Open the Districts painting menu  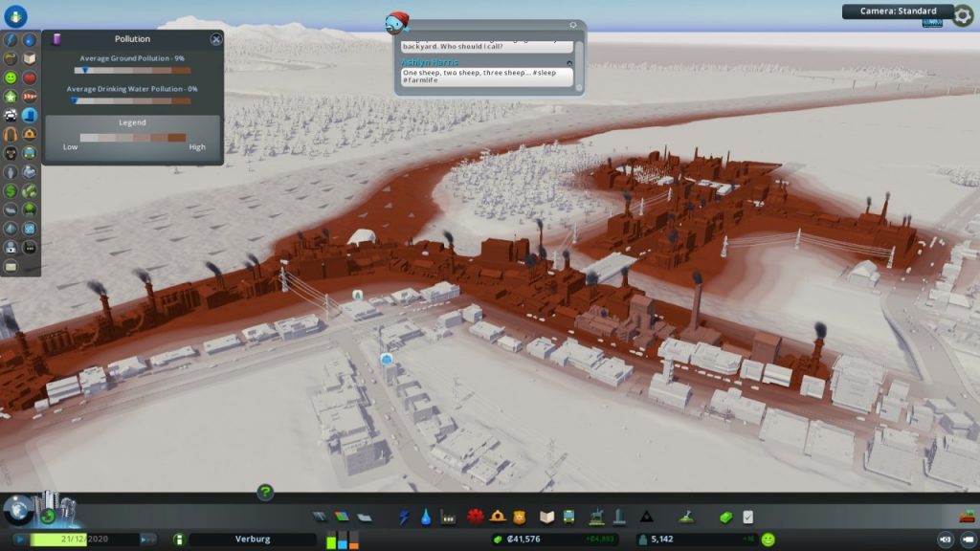[x=364, y=517]
